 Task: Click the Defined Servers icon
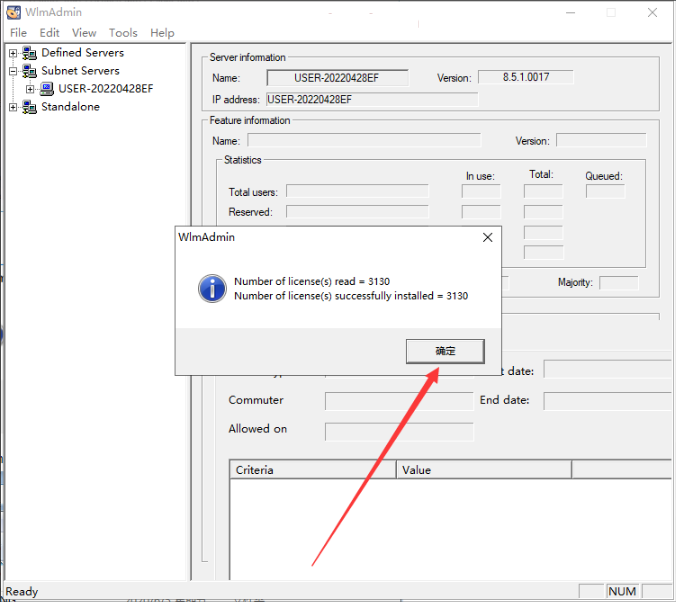point(29,53)
